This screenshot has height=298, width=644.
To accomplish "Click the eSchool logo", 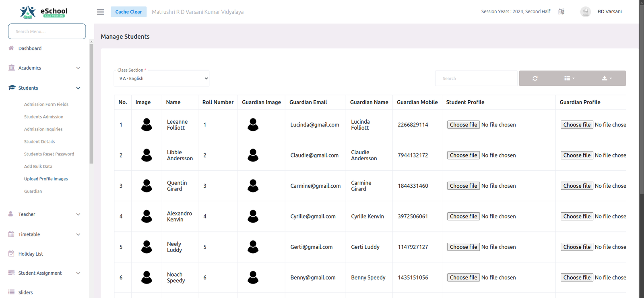I will click(43, 12).
